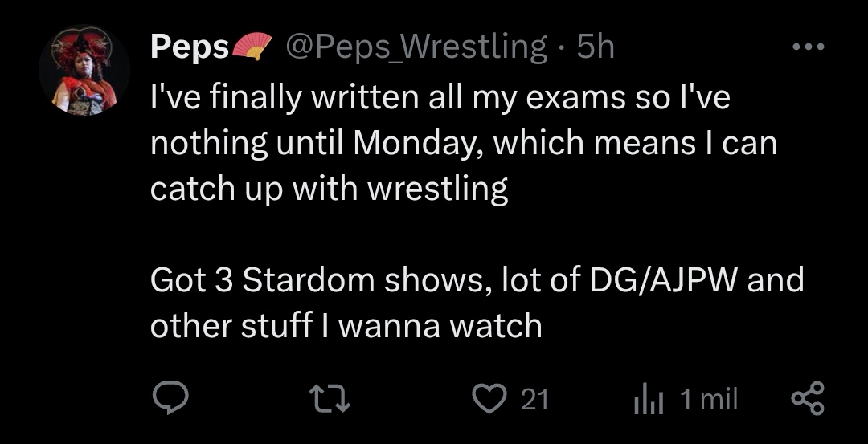Click the word exams in the tweet
The width and height of the screenshot is (868, 444).
(573, 98)
